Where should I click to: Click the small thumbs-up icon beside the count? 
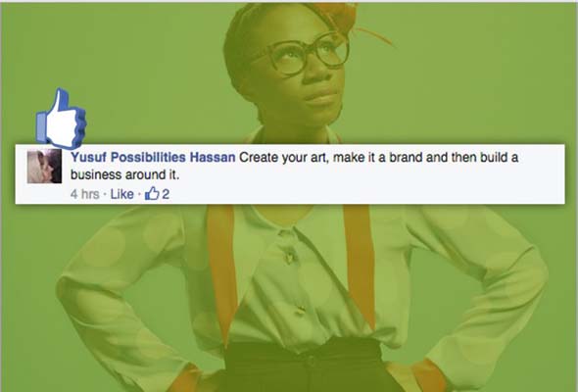click(x=152, y=193)
